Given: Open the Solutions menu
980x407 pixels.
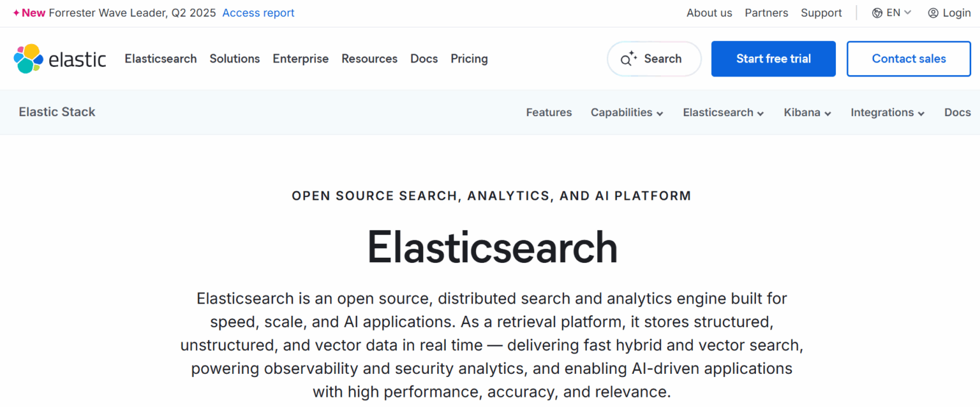Looking at the screenshot, I should pos(235,59).
